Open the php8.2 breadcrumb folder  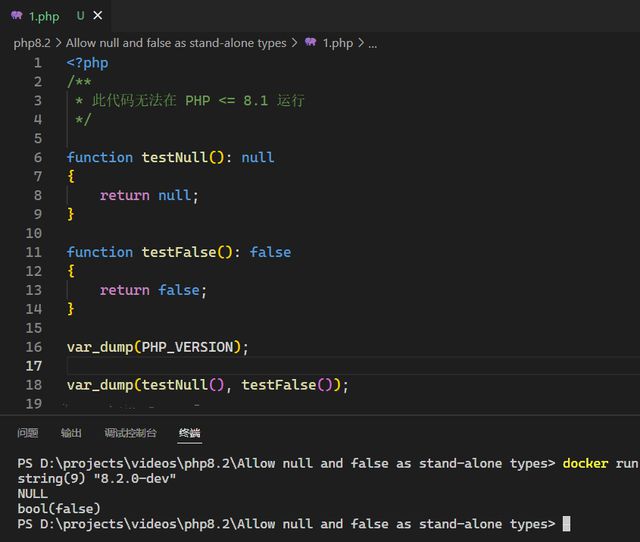(x=32, y=43)
